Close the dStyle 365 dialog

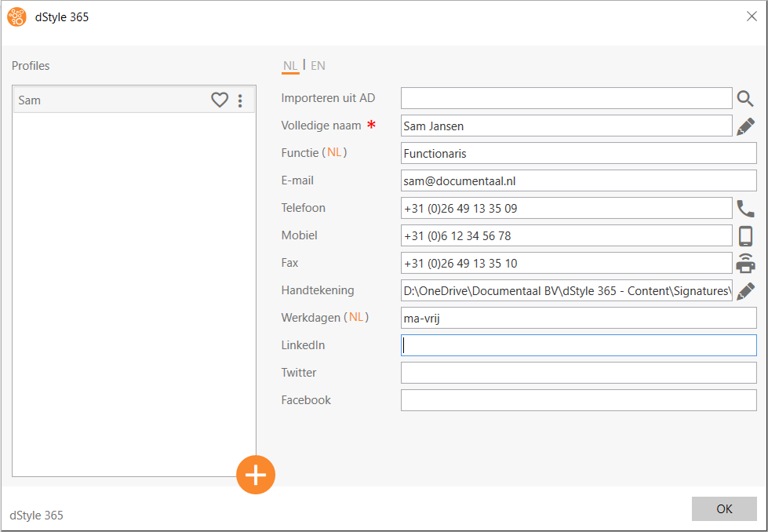pyautogui.click(x=752, y=16)
